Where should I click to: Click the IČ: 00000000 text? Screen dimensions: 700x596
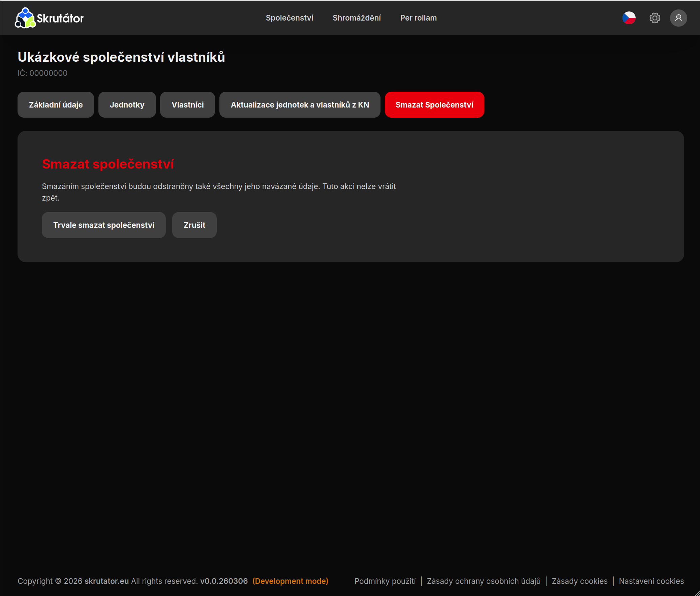pos(42,73)
